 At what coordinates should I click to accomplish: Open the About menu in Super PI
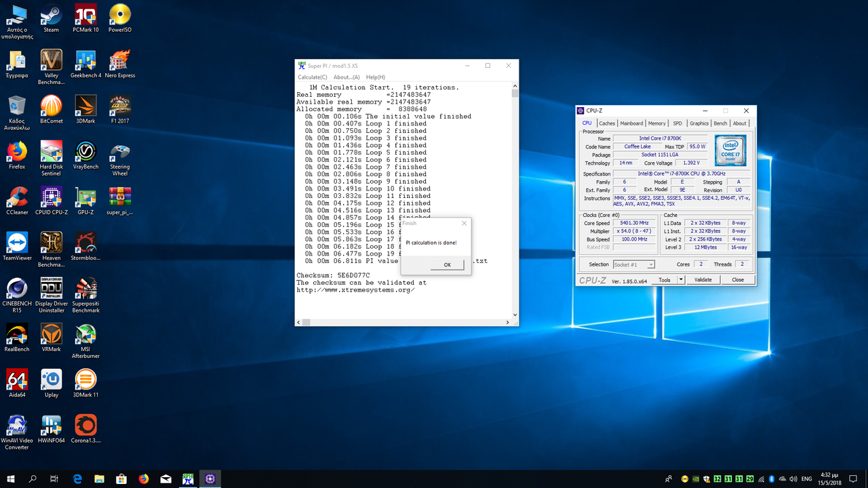tap(347, 77)
